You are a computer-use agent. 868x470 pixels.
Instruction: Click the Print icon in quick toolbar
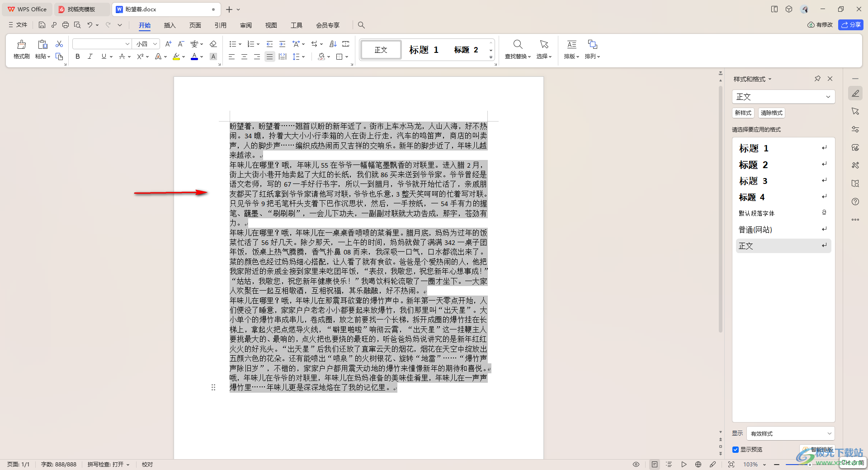click(x=66, y=25)
